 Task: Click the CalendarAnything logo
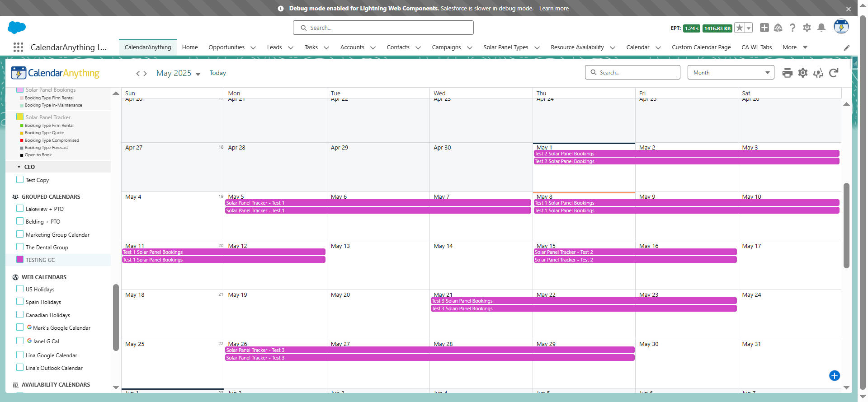point(55,73)
